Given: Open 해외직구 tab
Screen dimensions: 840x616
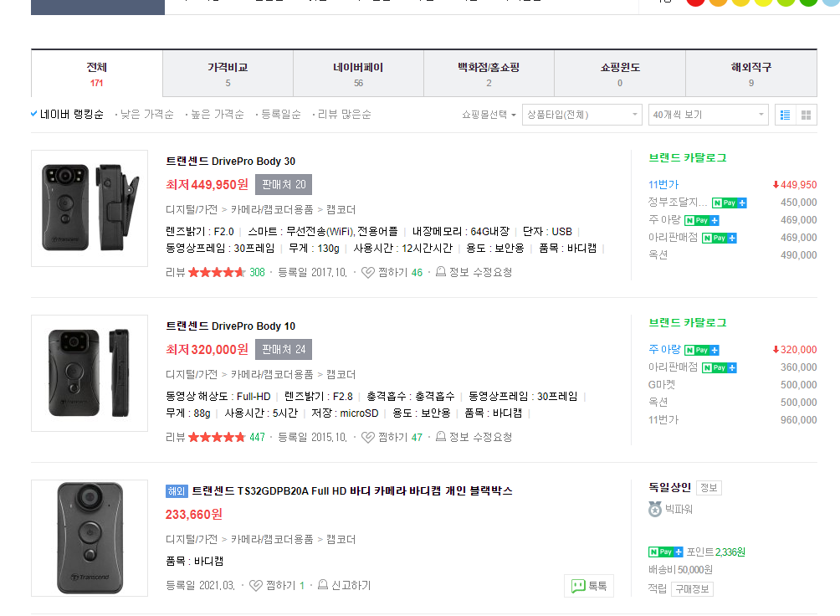Looking at the screenshot, I should coord(751,74).
